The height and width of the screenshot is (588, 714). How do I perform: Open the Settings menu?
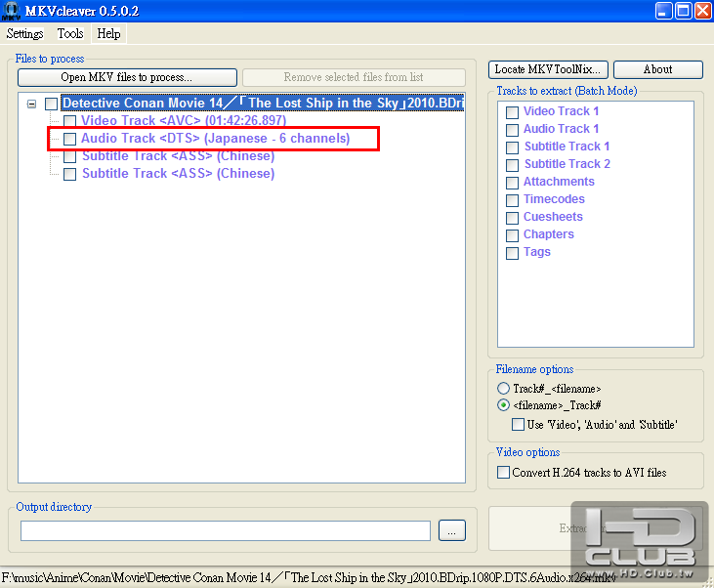tap(24, 34)
